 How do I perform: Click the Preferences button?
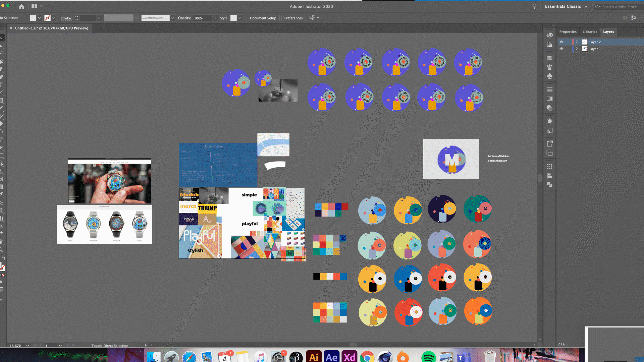(x=293, y=18)
